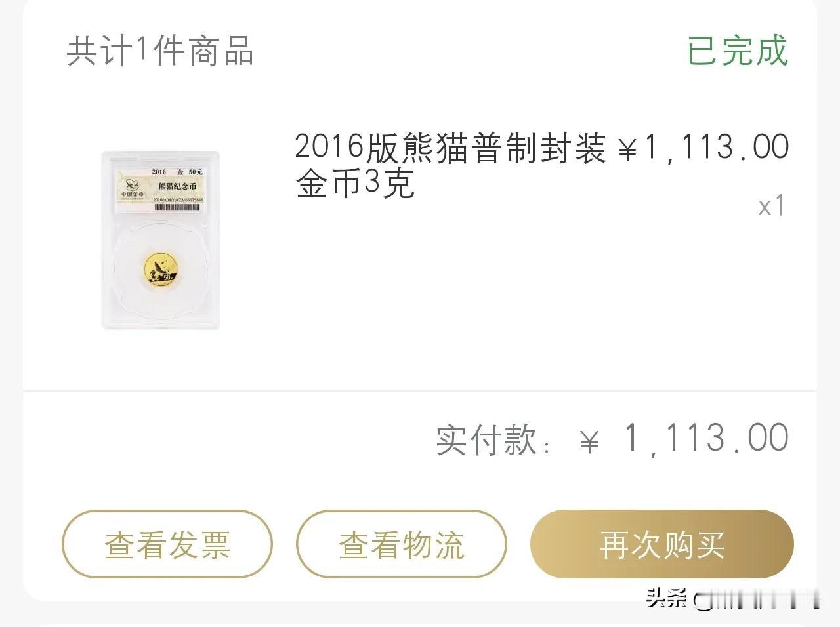Open the panda coin product thumbnail
This screenshot has height=627, width=840.
[x=161, y=240]
